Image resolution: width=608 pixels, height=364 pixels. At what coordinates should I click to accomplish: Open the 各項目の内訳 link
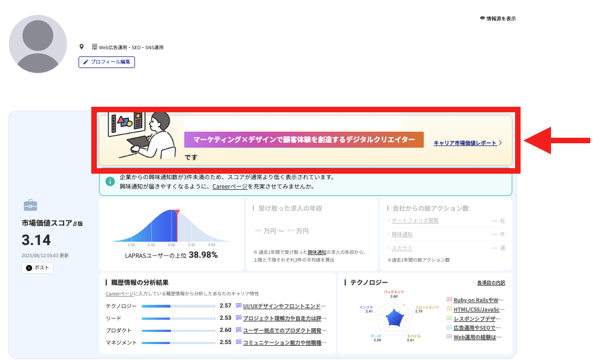[x=491, y=283]
